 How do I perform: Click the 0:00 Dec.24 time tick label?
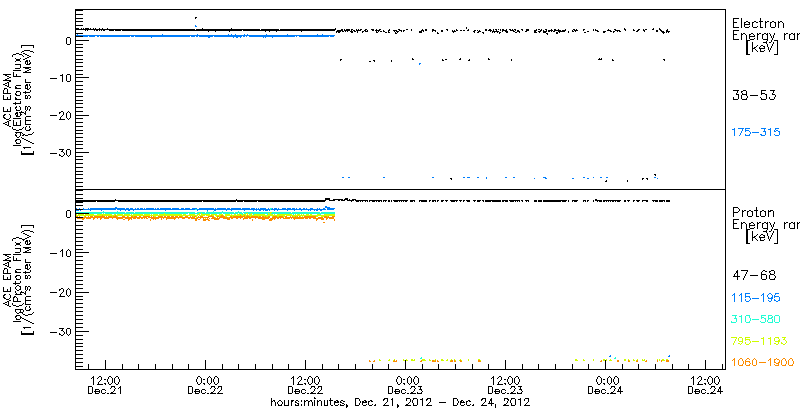click(x=605, y=386)
